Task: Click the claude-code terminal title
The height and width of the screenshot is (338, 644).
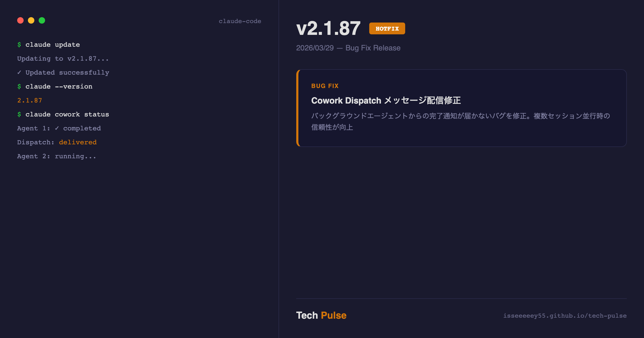Action: (x=240, y=21)
